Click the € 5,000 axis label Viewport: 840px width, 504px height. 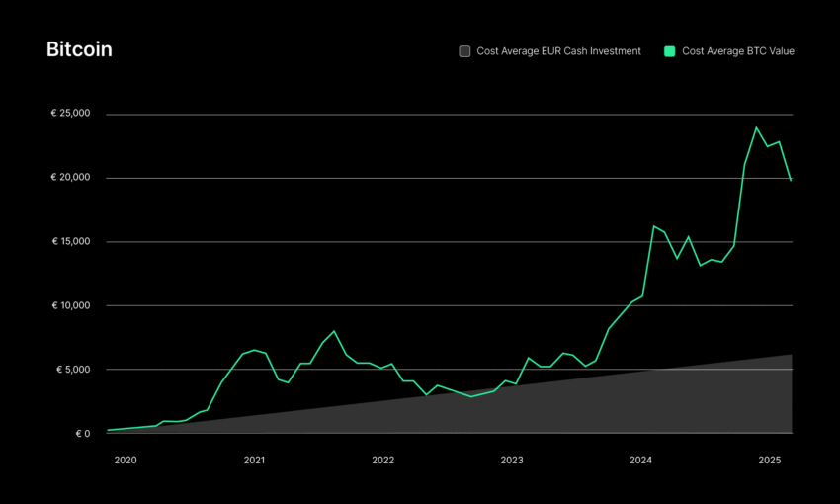[x=73, y=370]
